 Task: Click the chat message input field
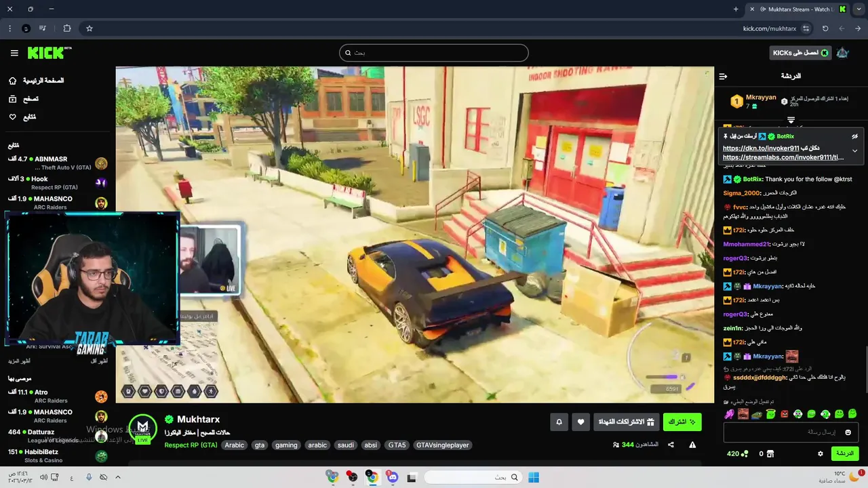click(791, 432)
